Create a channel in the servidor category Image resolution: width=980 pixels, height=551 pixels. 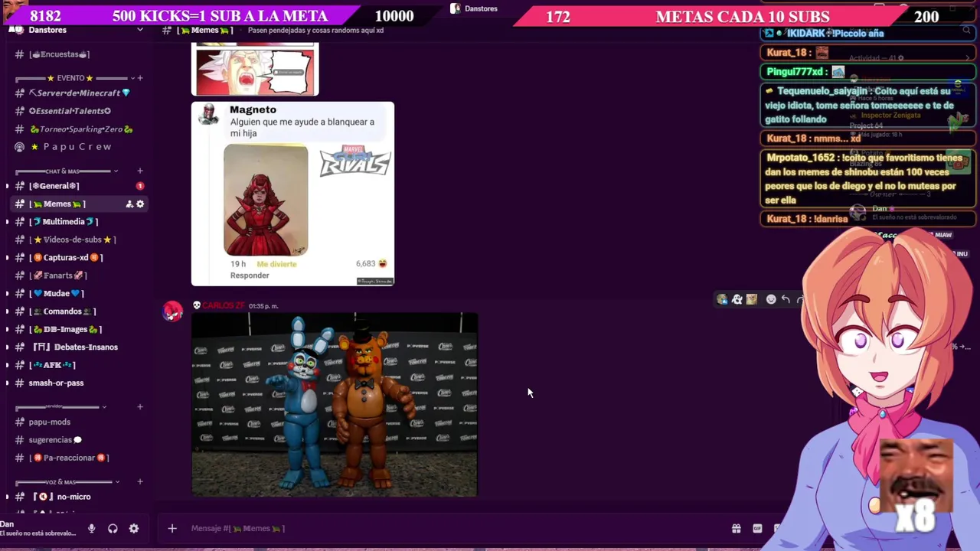click(140, 406)
